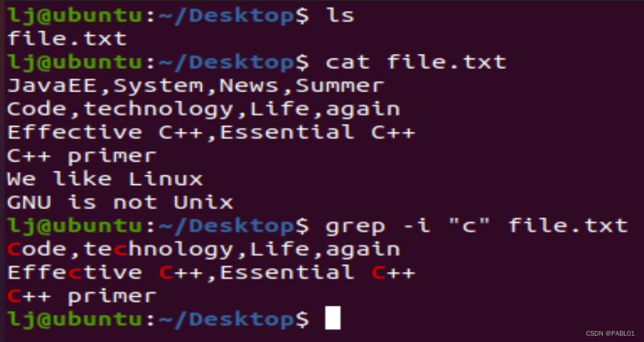Click the file.txt listing under ls

[x=68, y=39]
